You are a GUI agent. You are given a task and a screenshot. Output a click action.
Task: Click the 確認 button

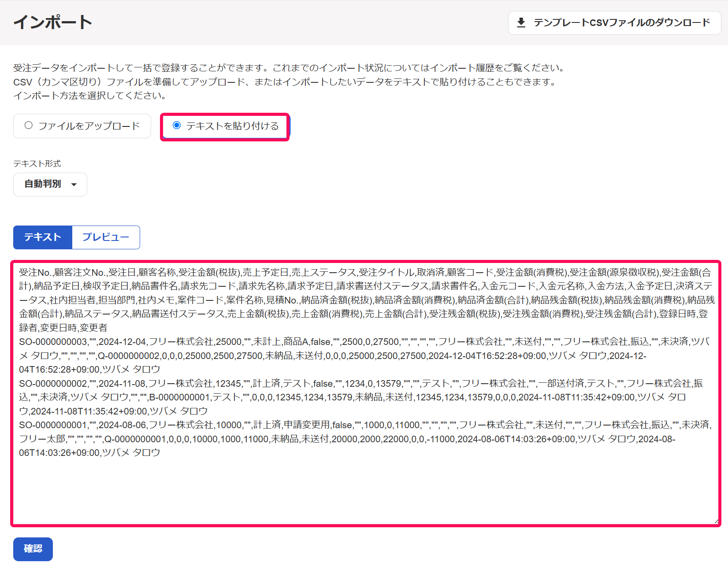(x=33, y=549)
